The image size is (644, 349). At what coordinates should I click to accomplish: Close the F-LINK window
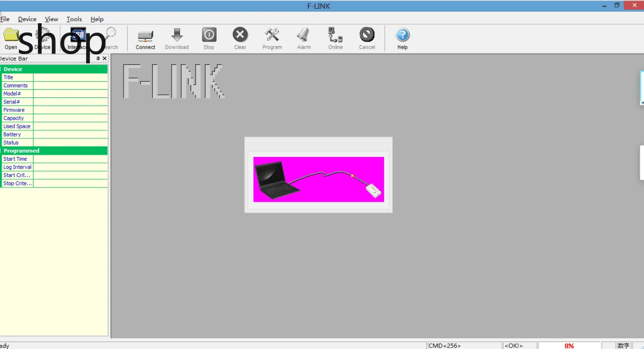[634, 5]
